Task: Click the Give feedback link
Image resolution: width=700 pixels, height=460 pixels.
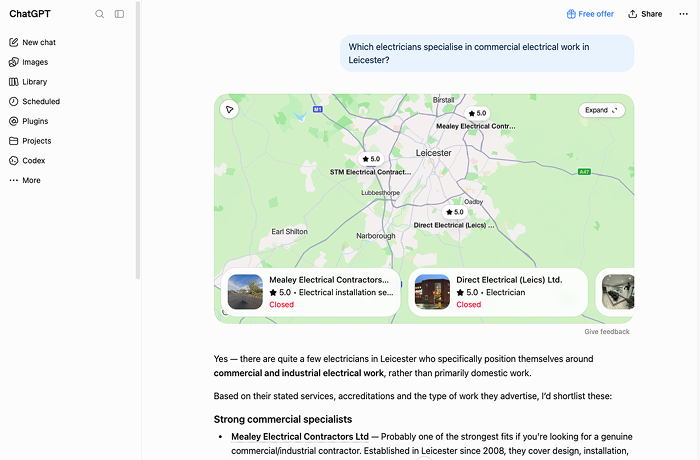Action: (607, 331)
